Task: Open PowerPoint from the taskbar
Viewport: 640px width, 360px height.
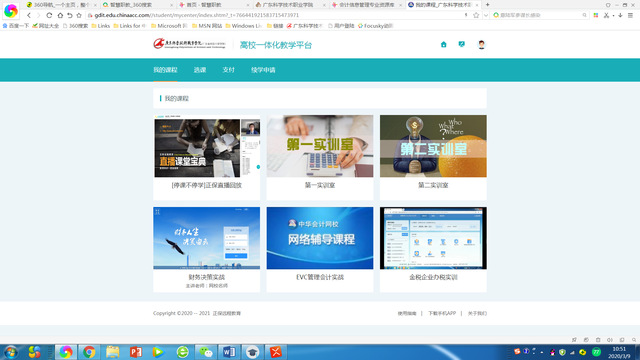Action: pyautogui.click(x=136, y=352)
